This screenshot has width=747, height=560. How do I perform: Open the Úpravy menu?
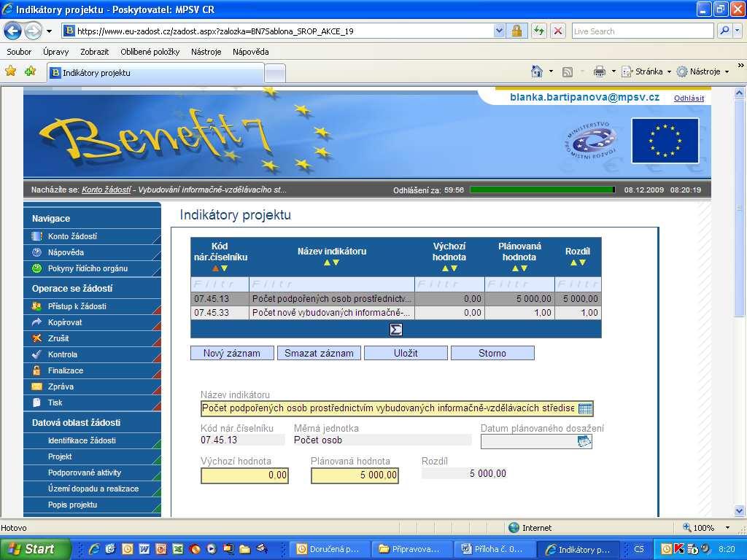55,52
